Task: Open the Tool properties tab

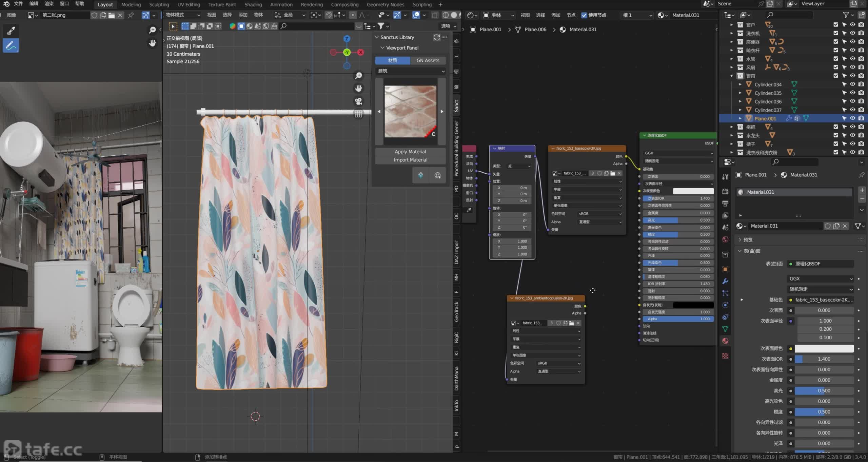Action: [725, 177]
